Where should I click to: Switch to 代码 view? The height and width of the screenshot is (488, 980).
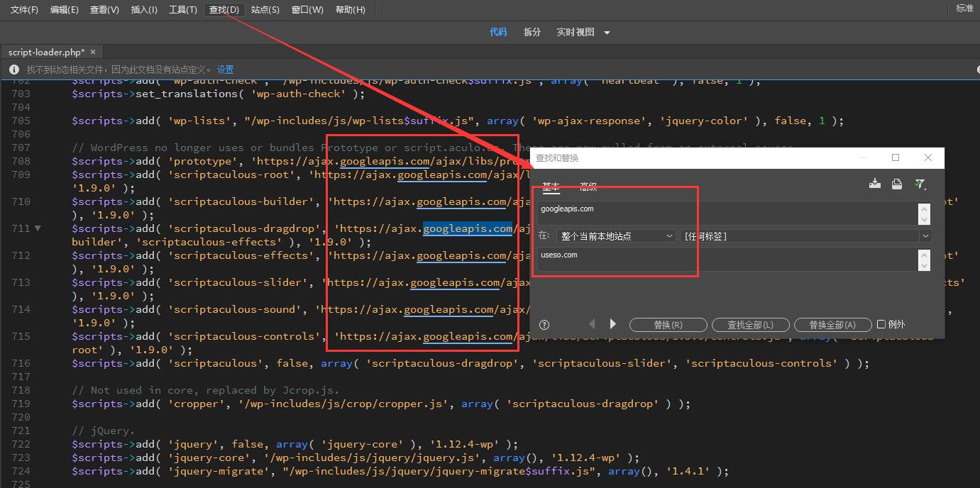click(x=498, y=32)
